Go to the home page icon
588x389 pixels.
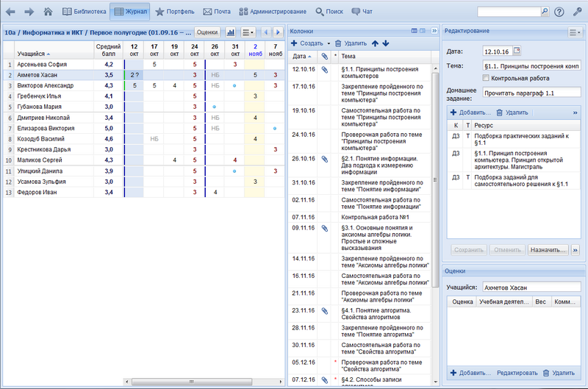point(48,12)
